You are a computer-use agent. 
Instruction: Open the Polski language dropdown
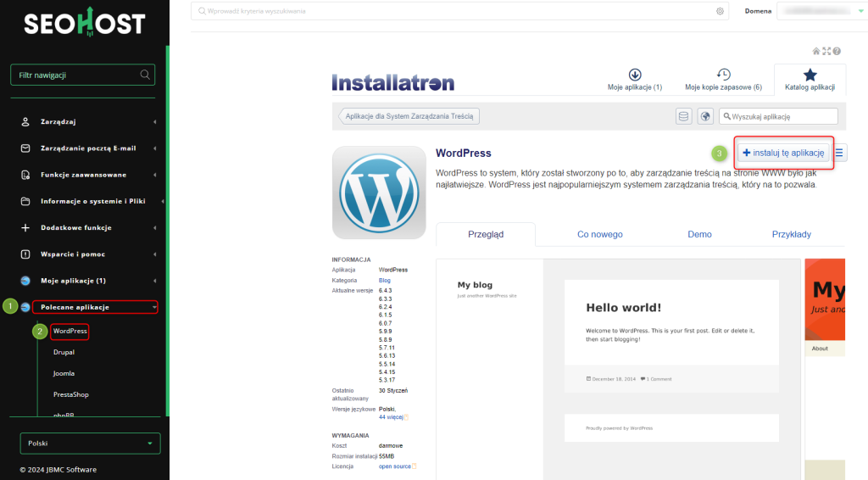[x=90, y=444]
